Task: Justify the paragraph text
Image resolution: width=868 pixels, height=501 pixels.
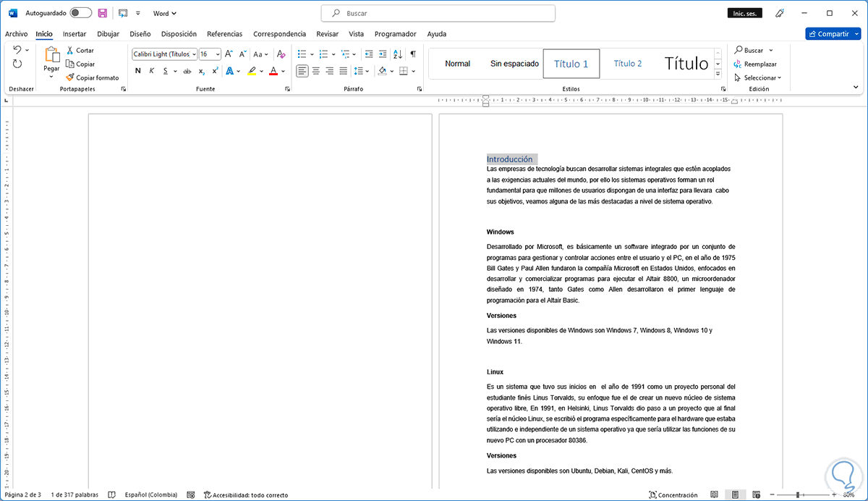Action: click(344, 71)
